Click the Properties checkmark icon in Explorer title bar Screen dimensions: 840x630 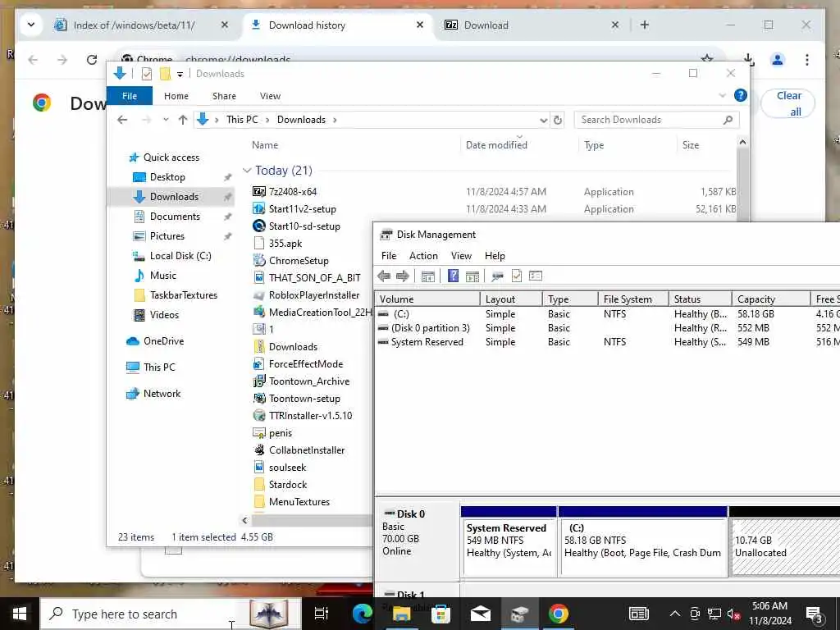click(146, 74)
